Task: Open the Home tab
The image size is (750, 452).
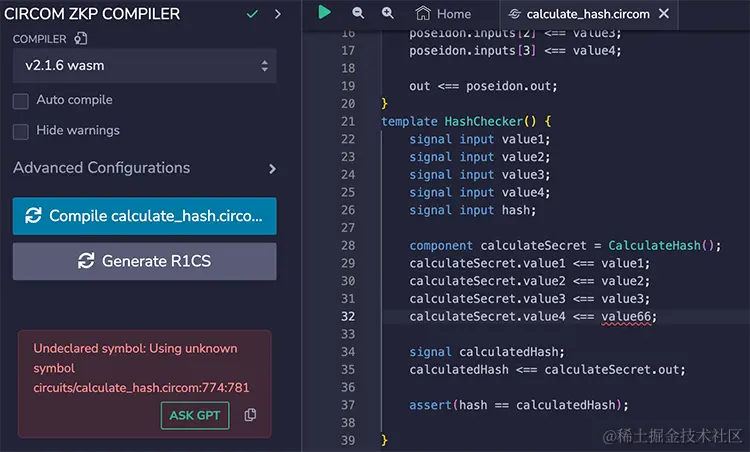Action: tap(443, 14)
